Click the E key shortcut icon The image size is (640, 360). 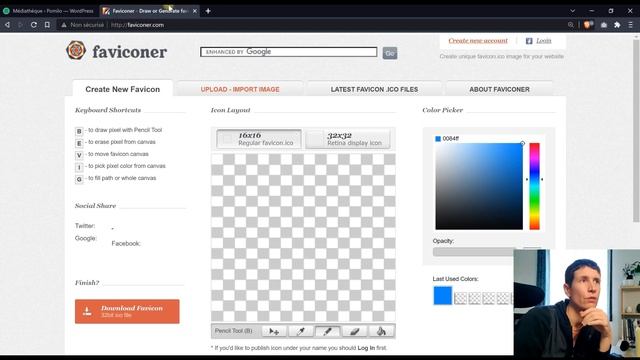coord(79,143)
